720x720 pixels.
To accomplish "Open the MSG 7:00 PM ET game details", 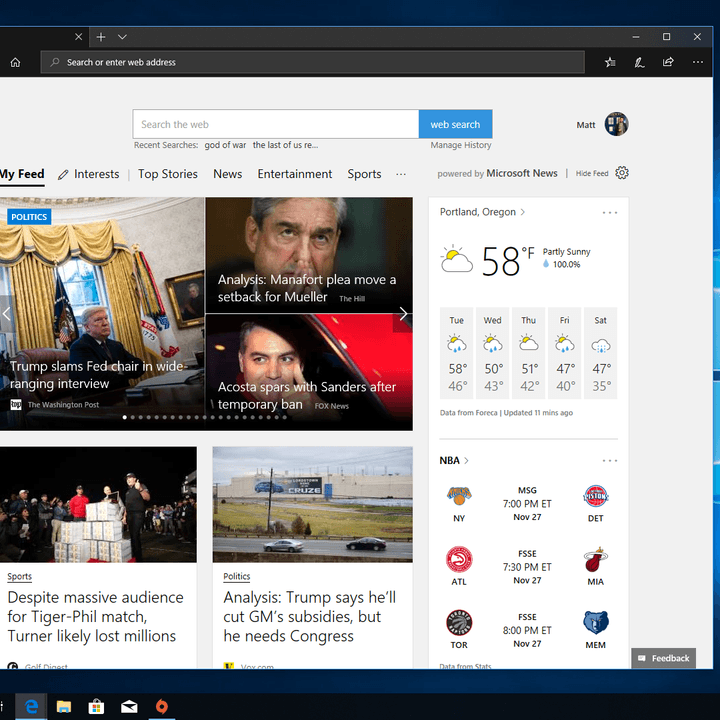I will [x=527, y=504].
